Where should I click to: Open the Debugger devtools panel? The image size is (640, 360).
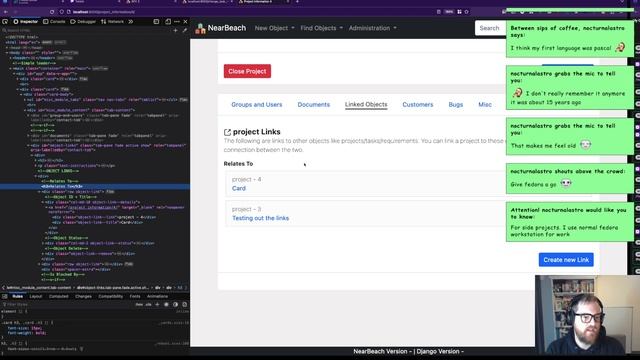(83, 22)
